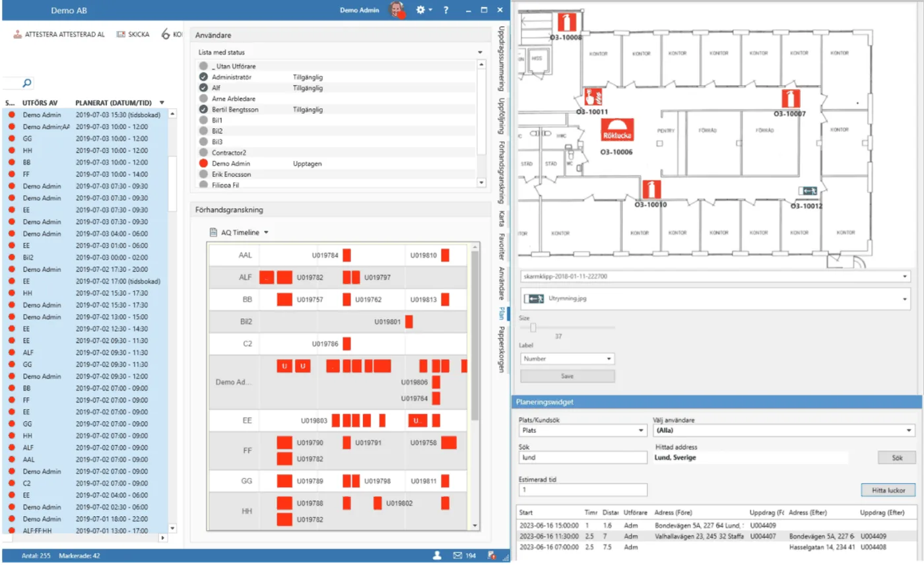Click the Sök button beside Hittad address
This screenshot has width=924, height=565.
tap(896, 457)
